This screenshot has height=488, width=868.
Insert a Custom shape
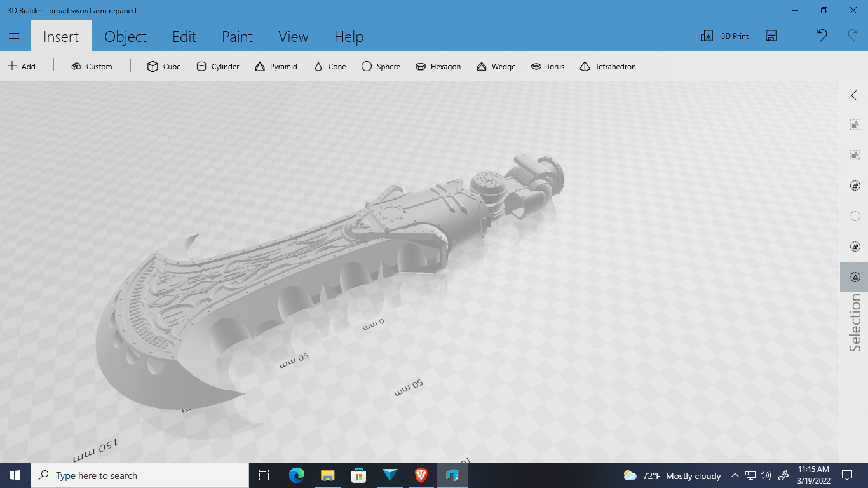point(92,66)
